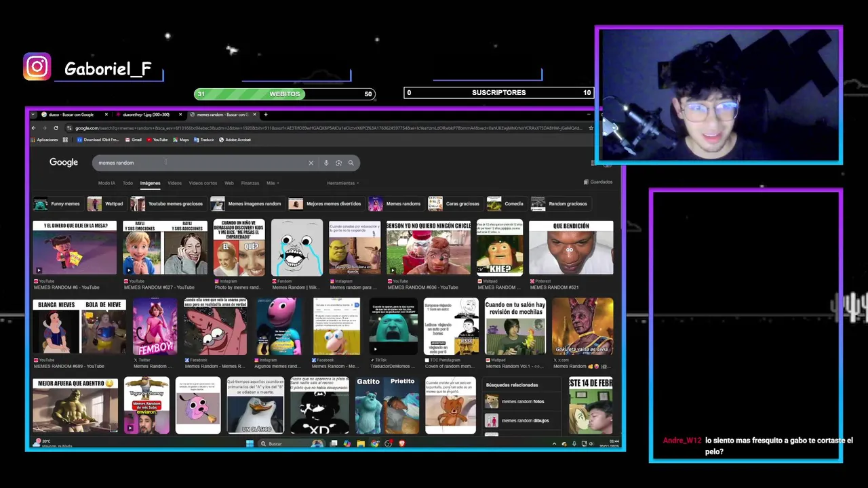Open File Explorer from taskbar
The height and width of the screenshot is (488, 868).
[361, 444]
